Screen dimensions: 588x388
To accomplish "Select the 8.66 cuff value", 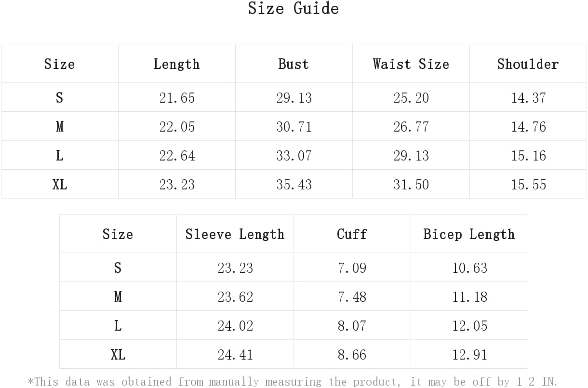I will point(352,355).
